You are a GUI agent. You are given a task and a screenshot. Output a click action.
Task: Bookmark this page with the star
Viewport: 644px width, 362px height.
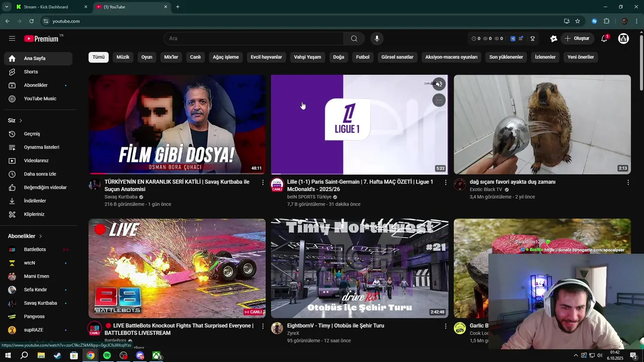coord(578,21)
